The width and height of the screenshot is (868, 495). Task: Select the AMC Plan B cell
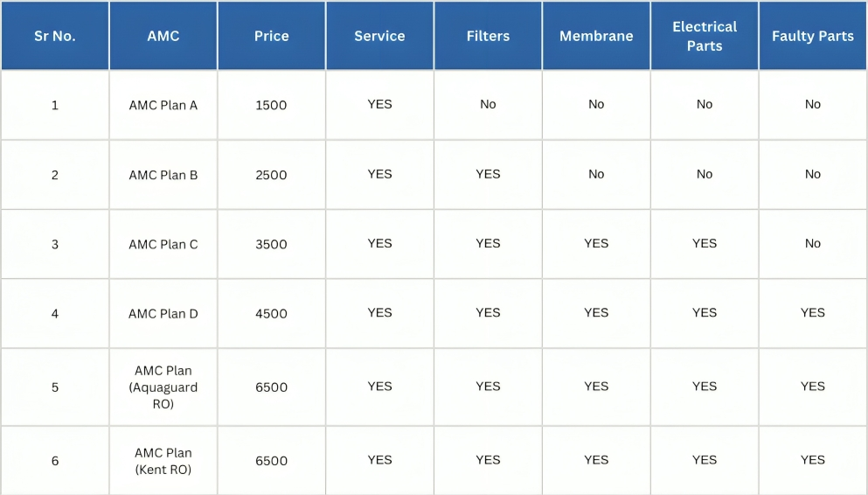click(163, 175)
